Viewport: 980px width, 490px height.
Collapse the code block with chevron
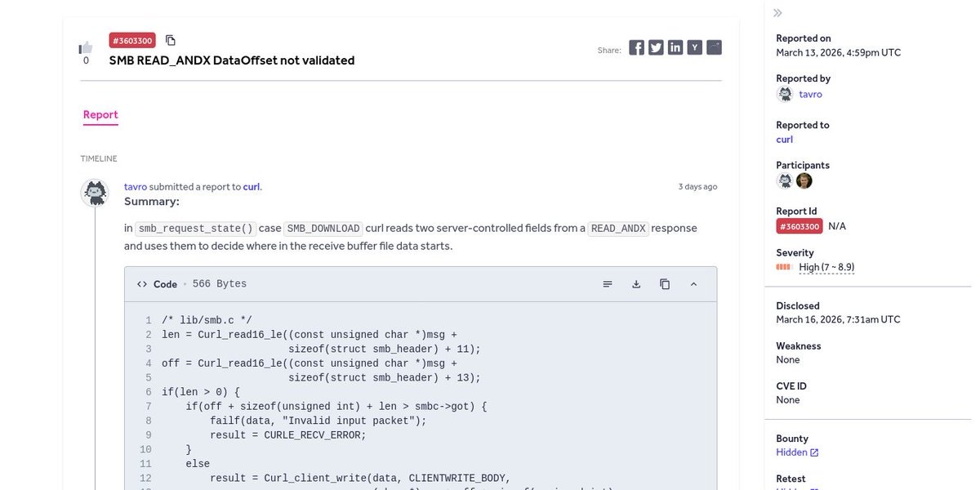(x=693, y=284)
